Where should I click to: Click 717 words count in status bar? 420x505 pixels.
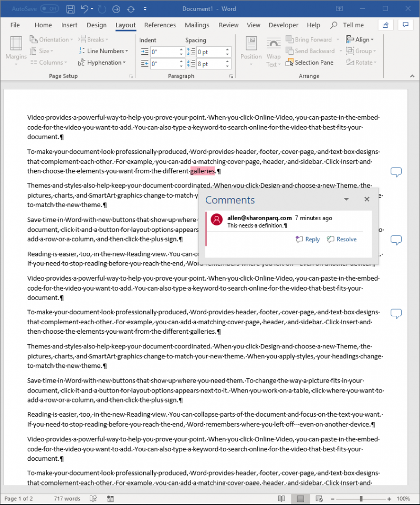(67, 499)
